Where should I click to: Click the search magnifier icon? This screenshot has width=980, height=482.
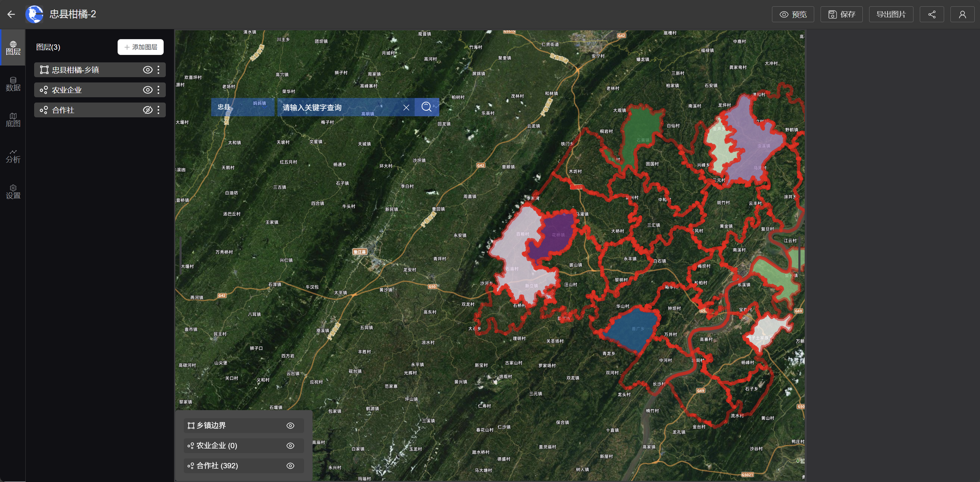pos(427,107)
